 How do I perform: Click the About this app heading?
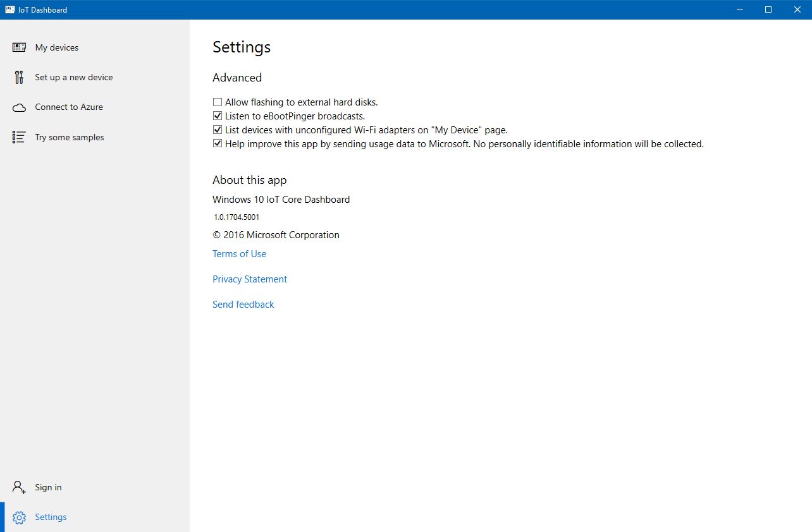250,180
